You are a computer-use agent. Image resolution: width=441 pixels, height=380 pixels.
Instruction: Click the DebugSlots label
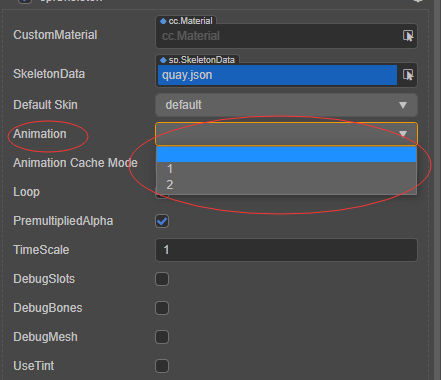[x=44, y=279]
